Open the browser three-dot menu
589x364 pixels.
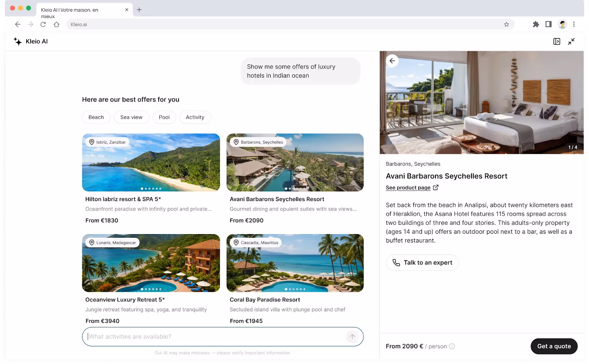574,24
